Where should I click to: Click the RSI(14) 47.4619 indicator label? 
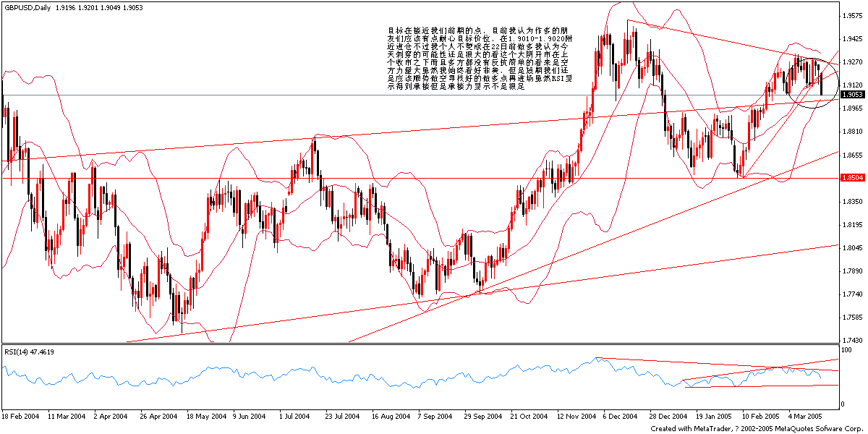(28, 352)
